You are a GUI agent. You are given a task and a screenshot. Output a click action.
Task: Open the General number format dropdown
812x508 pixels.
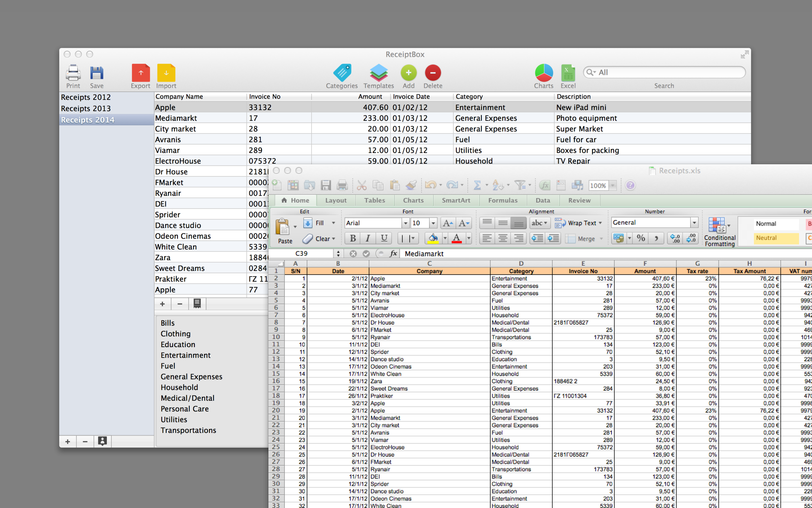pos(694,222)
